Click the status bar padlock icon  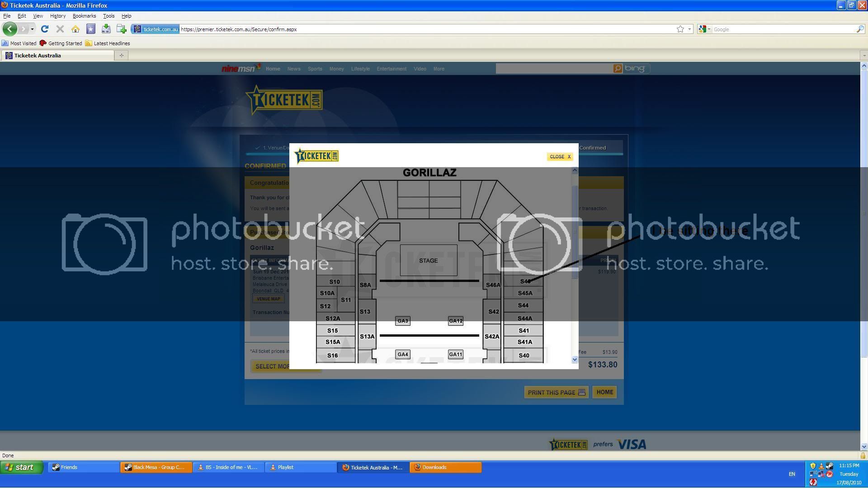[x=863, y=455]
